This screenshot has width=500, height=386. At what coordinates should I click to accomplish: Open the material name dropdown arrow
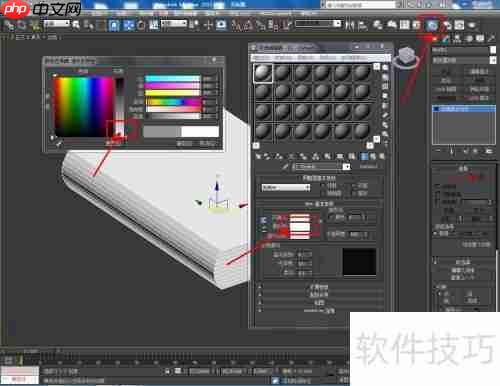click(346, 167)
